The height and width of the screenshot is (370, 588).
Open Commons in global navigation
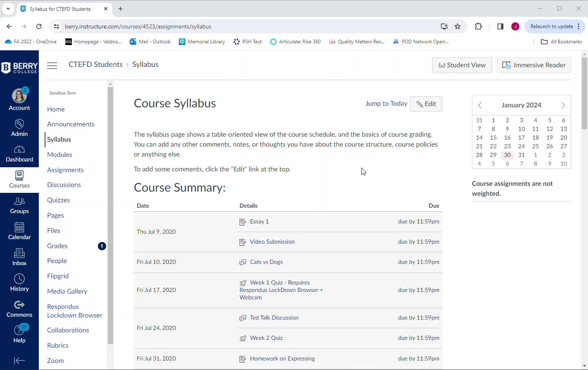tap(19, 309)
